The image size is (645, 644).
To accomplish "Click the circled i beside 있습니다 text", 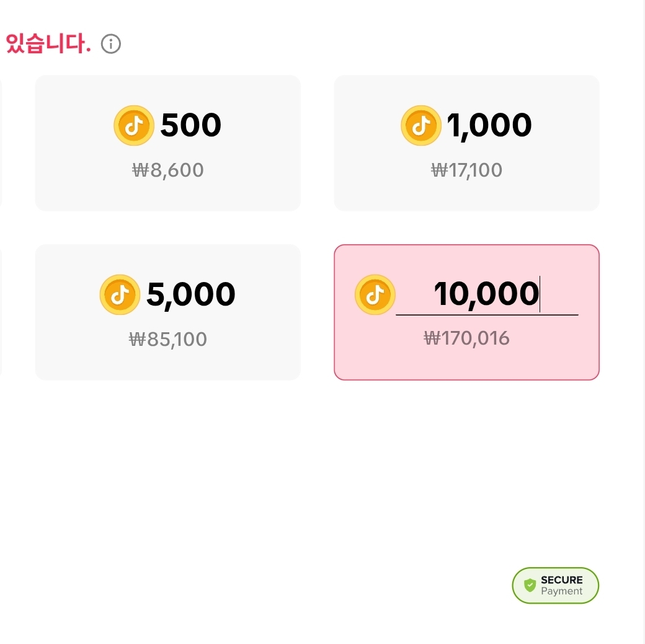I will 110,43.
